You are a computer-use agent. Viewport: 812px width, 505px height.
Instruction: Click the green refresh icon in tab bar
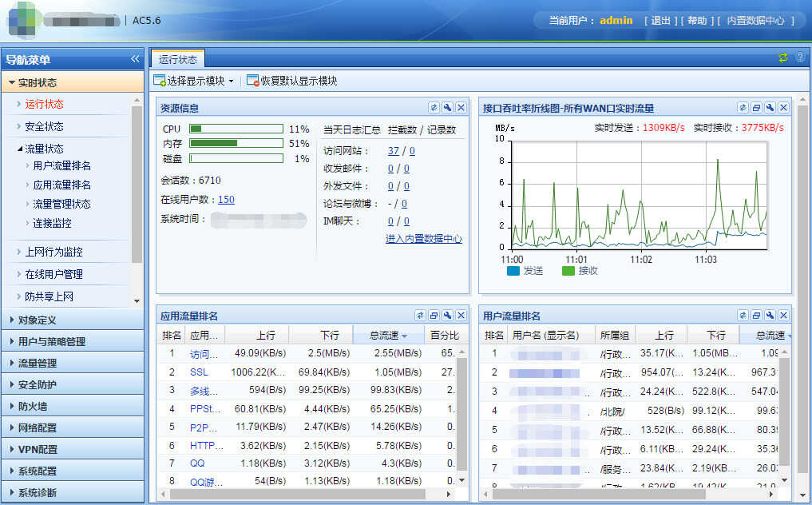pos(783,58)
